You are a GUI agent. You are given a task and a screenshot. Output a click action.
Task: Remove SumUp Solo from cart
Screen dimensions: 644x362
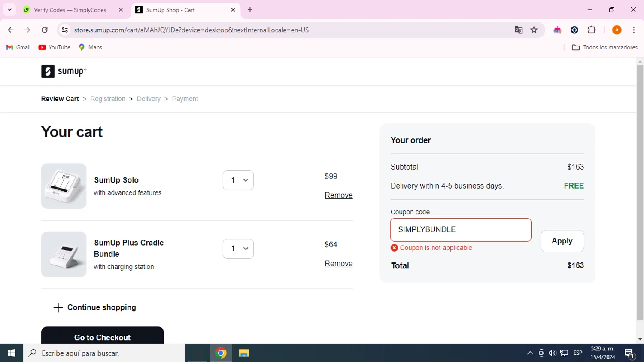click(x=339, y=195)
